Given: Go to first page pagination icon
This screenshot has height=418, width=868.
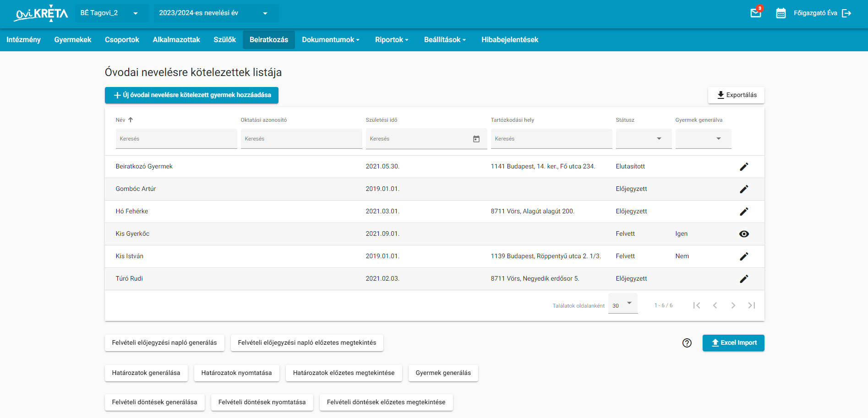Looking at the screenshot, I should (697, 305).
